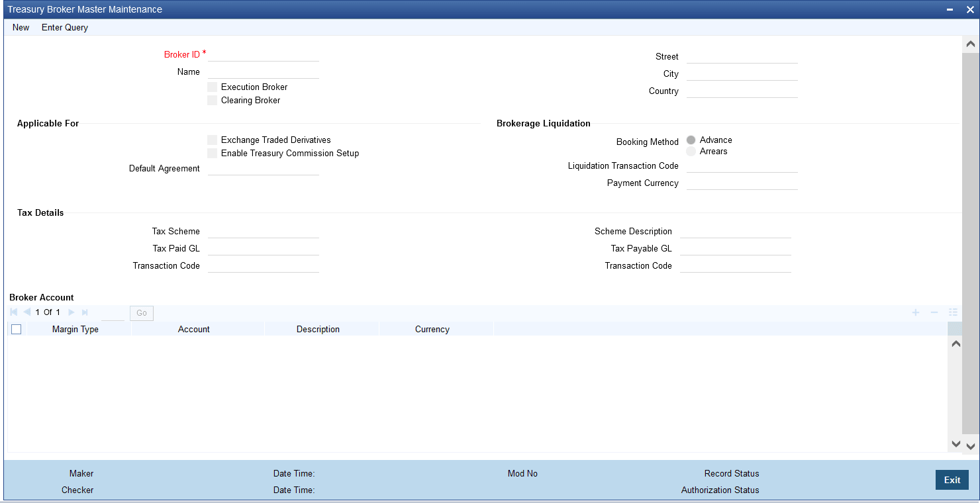Click the Account column header

(194, 330)
